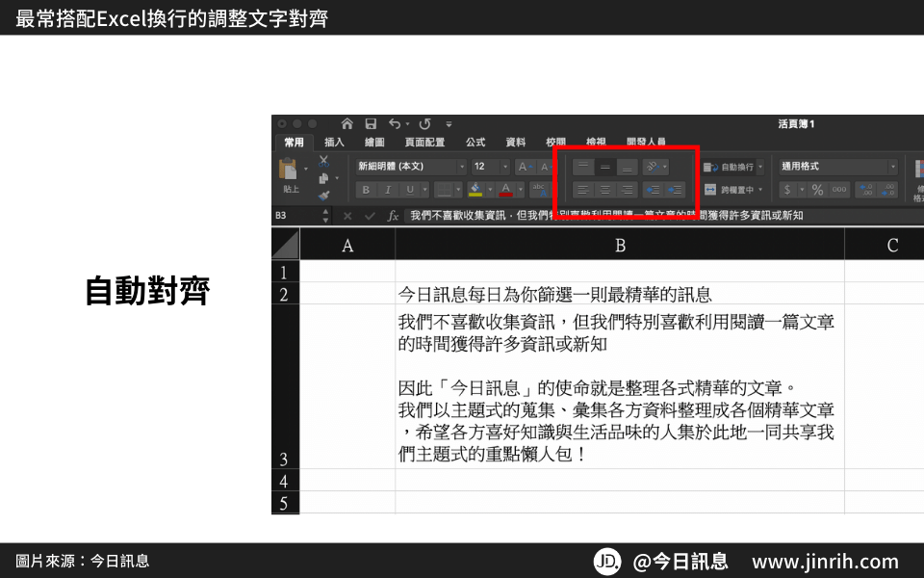Click the Paste (貼上) clipboard icon
924x578 pixels.
[288, 170]
